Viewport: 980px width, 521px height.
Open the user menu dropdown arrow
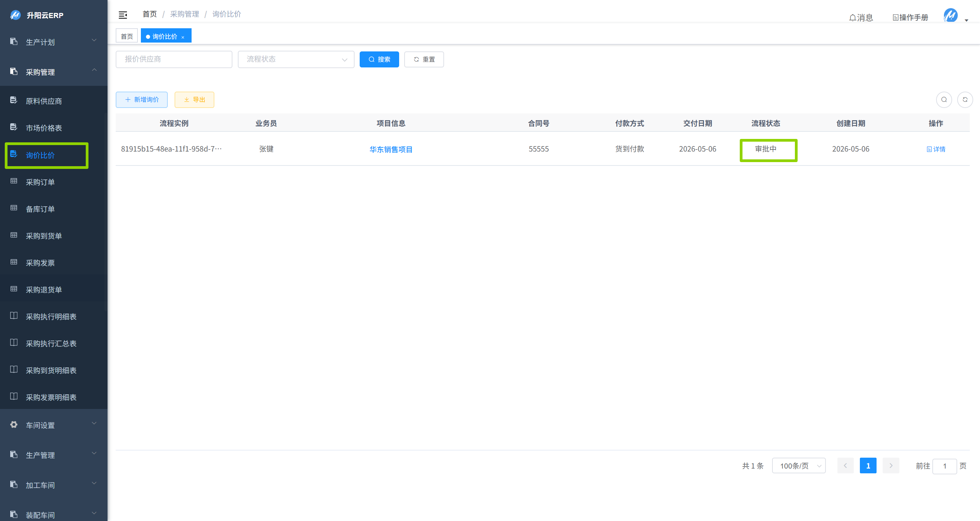[x=967, y=20]
